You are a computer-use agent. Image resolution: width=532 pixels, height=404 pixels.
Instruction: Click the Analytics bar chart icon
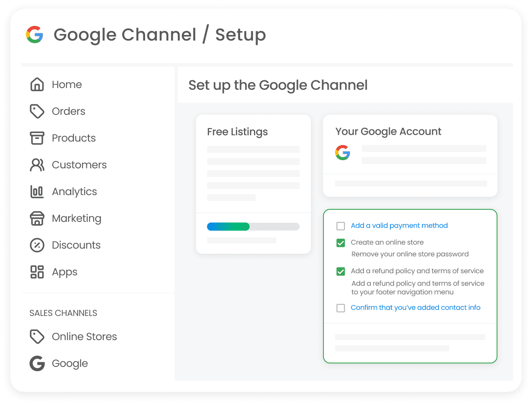(37, 191)
